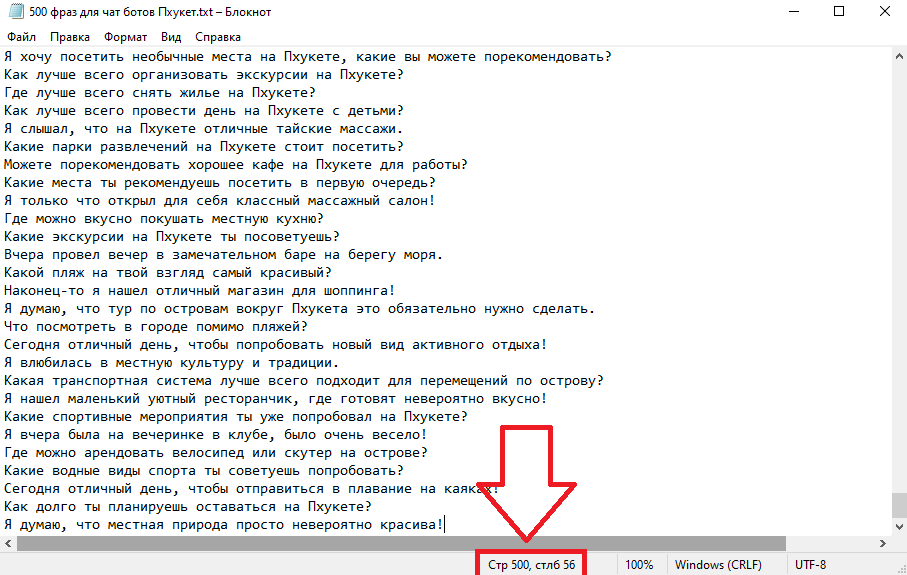Image resolution: width=907 pixels, height=575 pixels.
Task: Maximize the Notepad window
Action: point(838,12)
